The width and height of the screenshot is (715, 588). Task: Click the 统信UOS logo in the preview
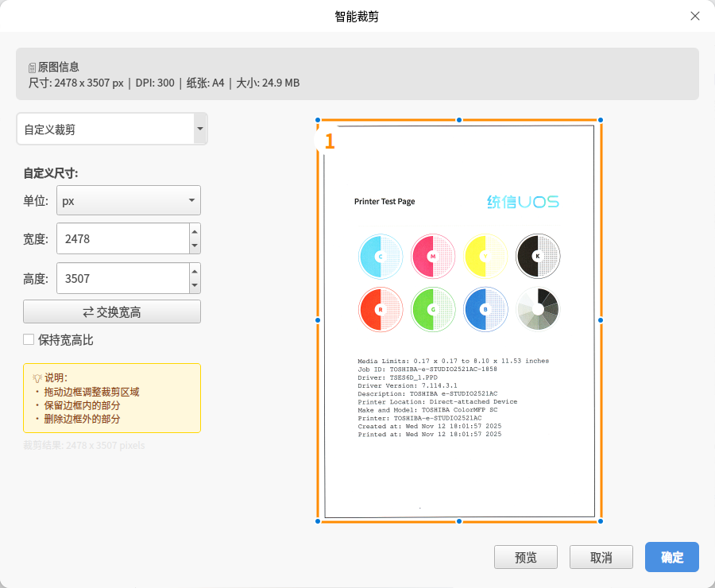tap(523, 202)
